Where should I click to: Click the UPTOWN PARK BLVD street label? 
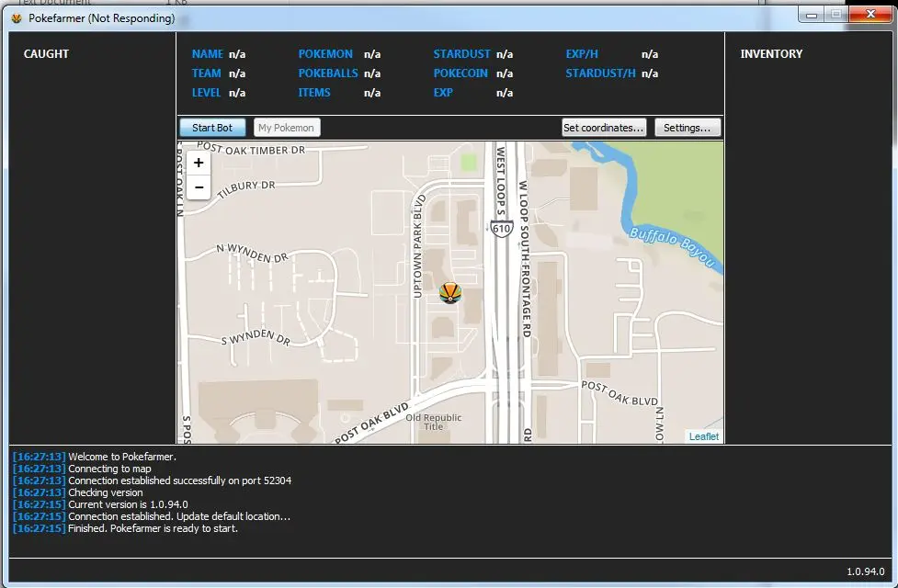(418, 246)
